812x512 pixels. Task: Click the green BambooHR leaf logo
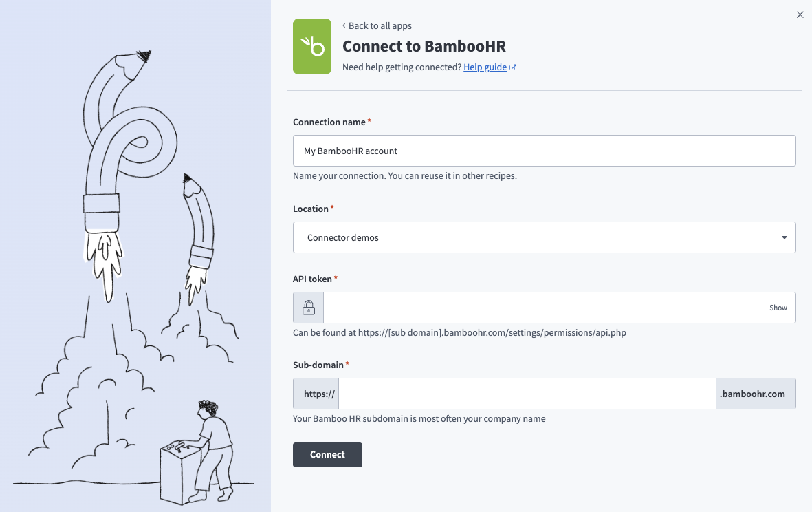pyautogui.click(x=311, y=46)
